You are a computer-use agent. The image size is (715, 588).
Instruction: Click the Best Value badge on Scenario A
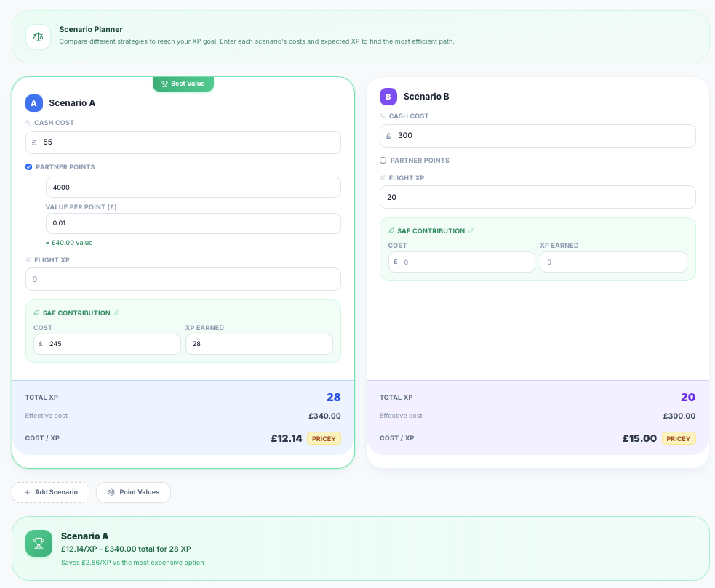(x=183, y=84)
